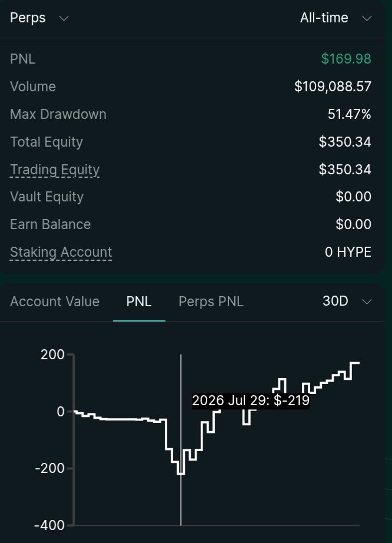Click the vertical crosshair line on chart
Image resolution: width=392 pixels, height=543 pixels.
(181, 440)
